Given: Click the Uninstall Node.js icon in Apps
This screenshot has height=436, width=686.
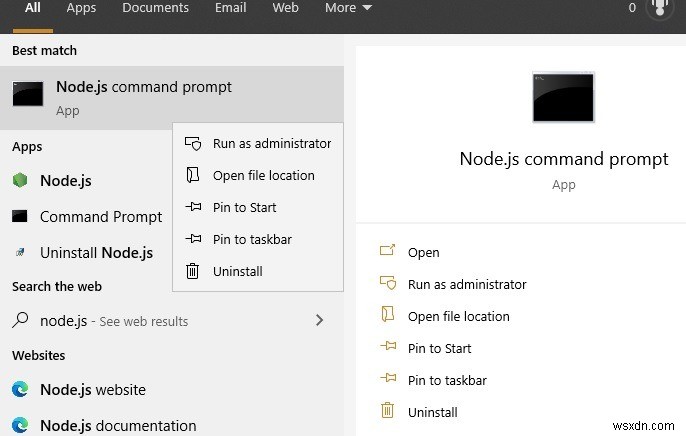Looking at the screenshot, I should click(x=20, y=253).
